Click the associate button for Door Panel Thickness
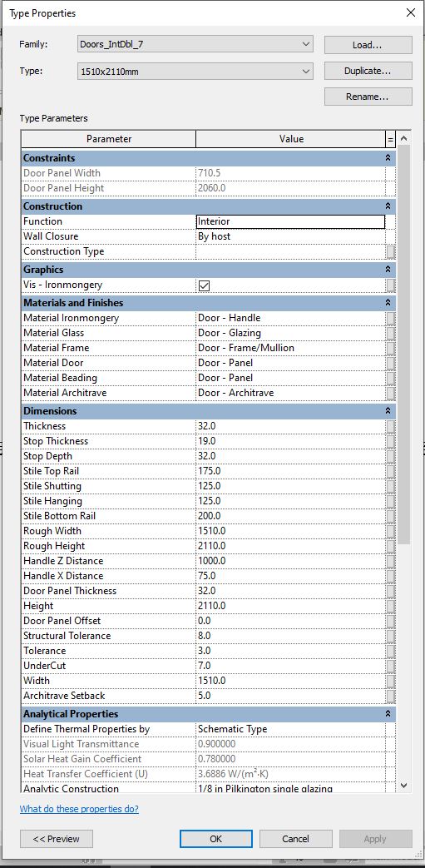425x868 pixels. tap(391, 591)
